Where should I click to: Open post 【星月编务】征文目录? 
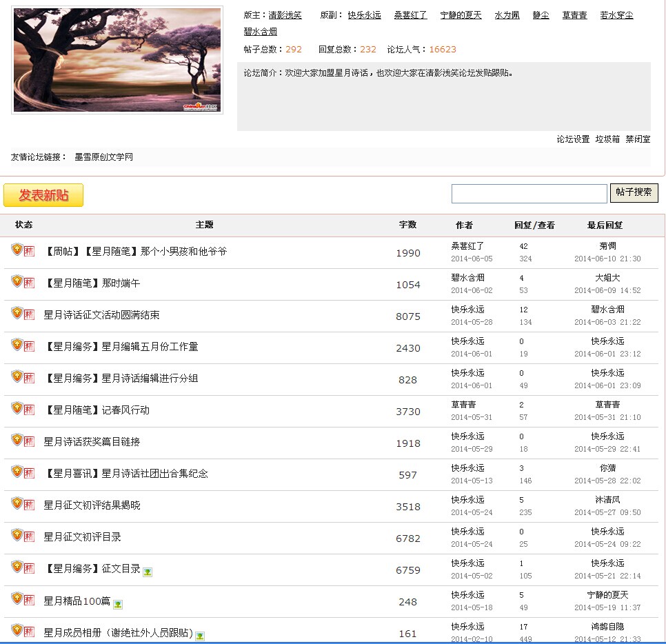coord(92,568)
